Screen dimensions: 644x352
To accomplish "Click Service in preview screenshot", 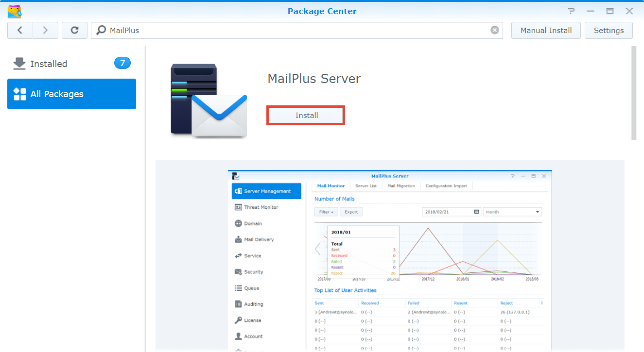I will 252,256.
